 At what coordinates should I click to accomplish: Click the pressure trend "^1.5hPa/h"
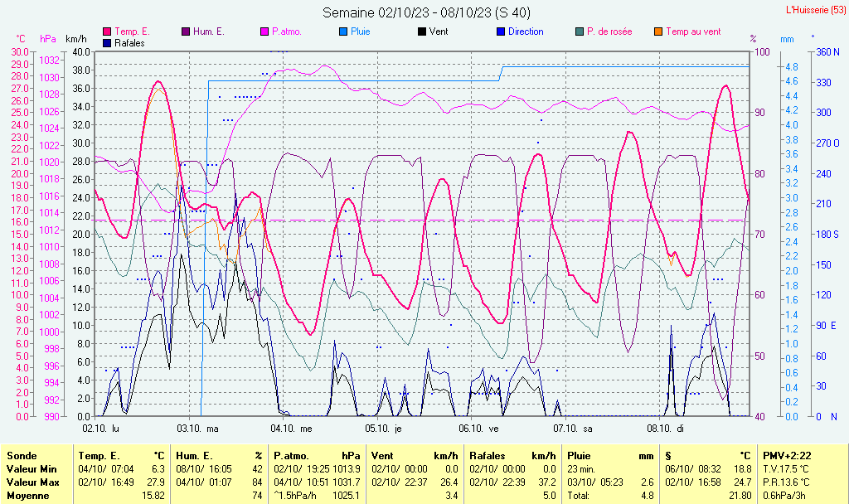[x=296, y=496]
